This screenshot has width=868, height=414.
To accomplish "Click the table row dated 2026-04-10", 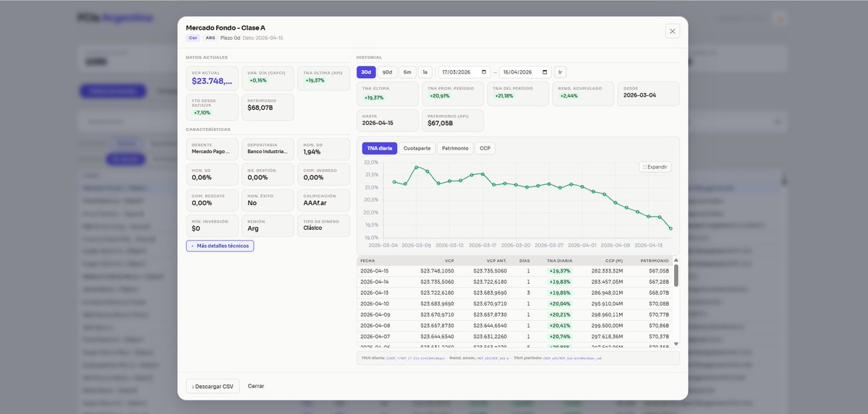I will (x=515, y=303).
